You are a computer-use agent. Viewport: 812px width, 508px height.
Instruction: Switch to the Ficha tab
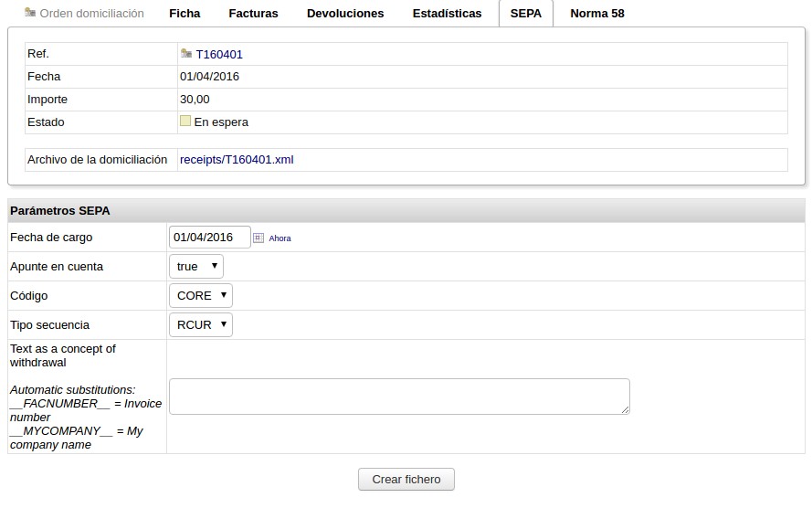tap(185, 14)
